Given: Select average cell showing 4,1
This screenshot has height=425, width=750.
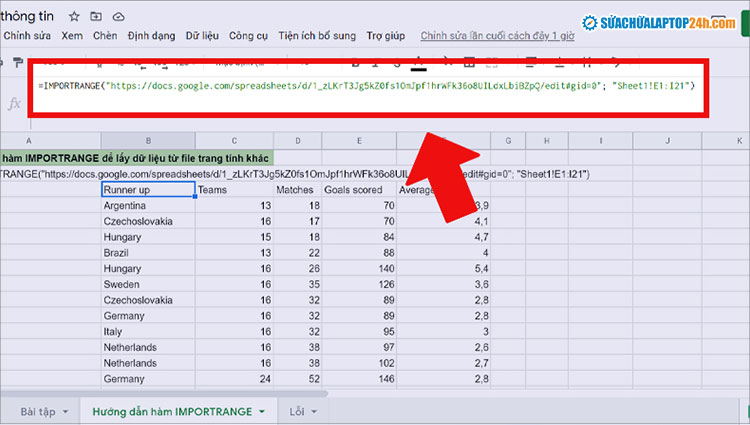Looking at the screenshot, I should click(443, 221).
